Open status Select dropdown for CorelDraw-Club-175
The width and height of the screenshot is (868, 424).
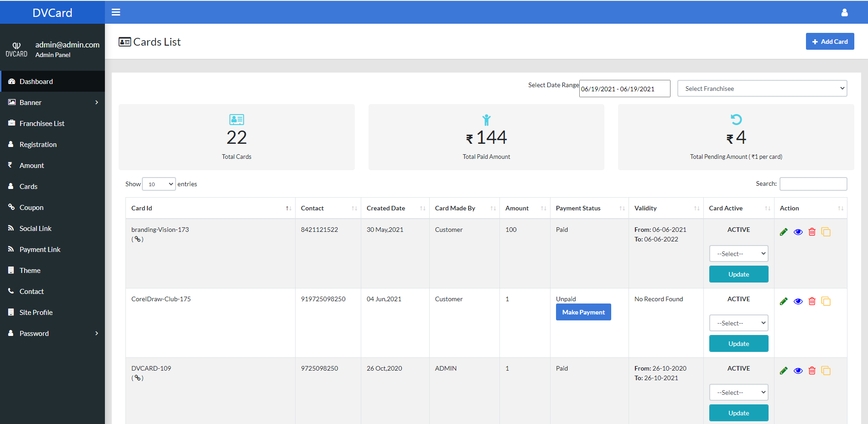tap(738, 323)
